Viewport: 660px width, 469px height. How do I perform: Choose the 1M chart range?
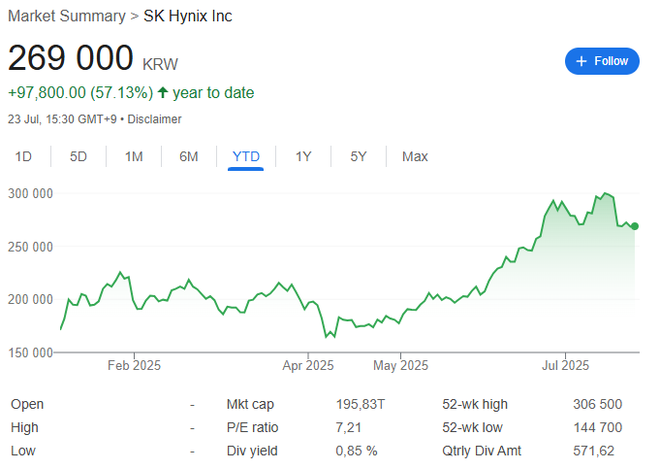[x=134, y=157]
